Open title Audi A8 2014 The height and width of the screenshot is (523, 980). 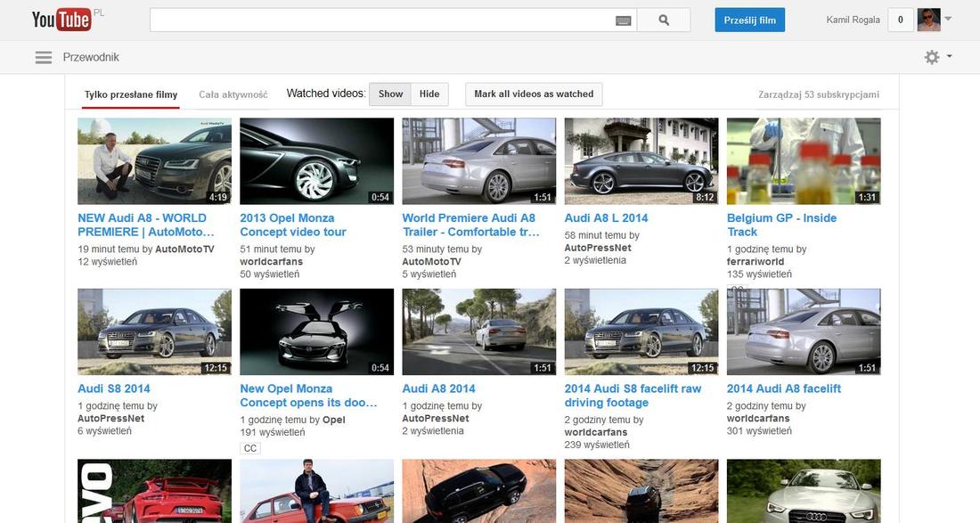point(438,388)
